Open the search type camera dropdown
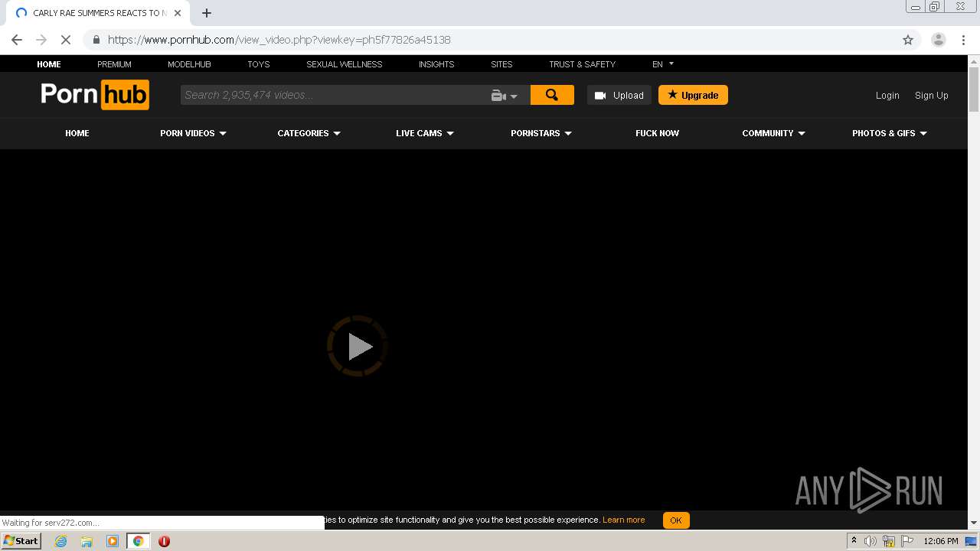 (x=505, y=96)
